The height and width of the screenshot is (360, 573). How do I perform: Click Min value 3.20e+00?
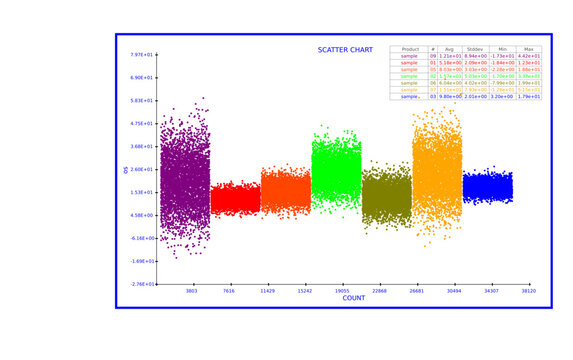[502, 96]
